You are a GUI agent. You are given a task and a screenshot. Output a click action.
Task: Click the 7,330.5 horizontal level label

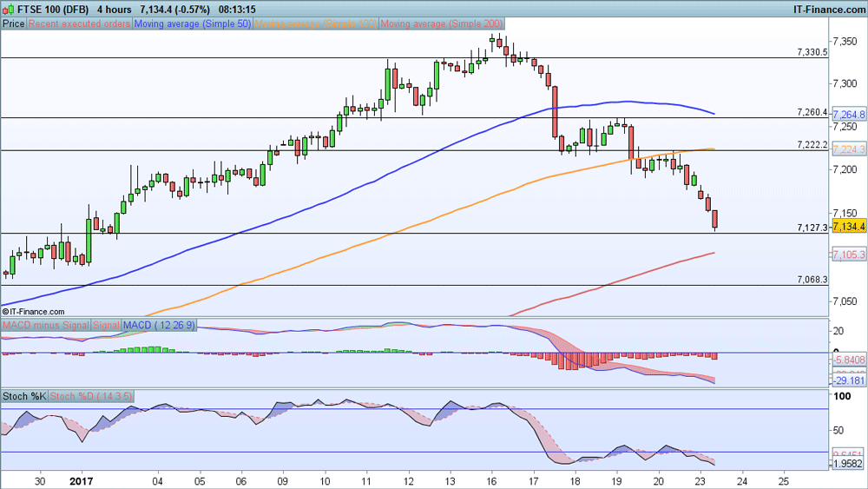[812, 52]
